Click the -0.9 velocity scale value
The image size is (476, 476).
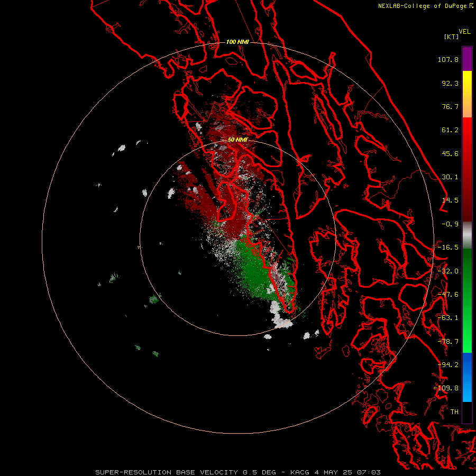pos(450,224)
